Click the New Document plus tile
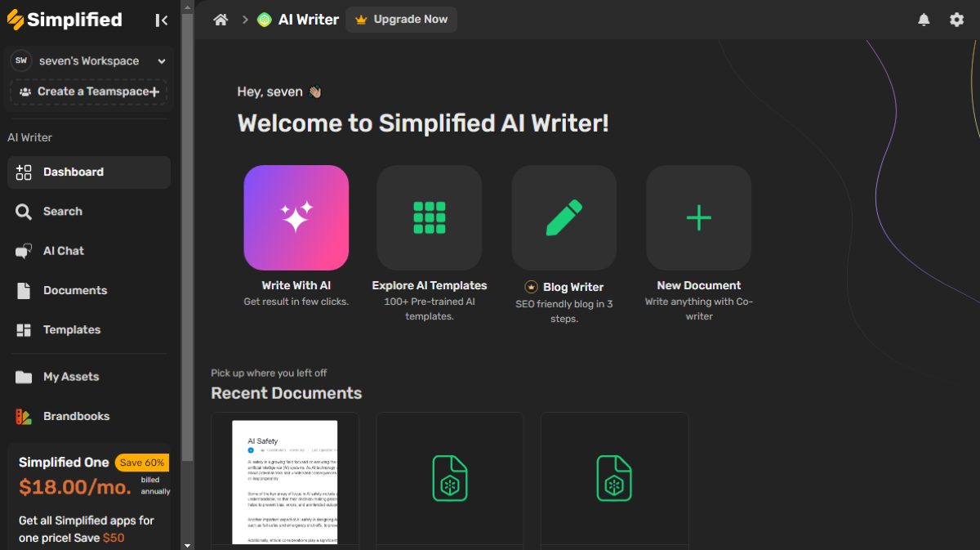The height and width of the screenshot is (550, 980). [699, 217]
